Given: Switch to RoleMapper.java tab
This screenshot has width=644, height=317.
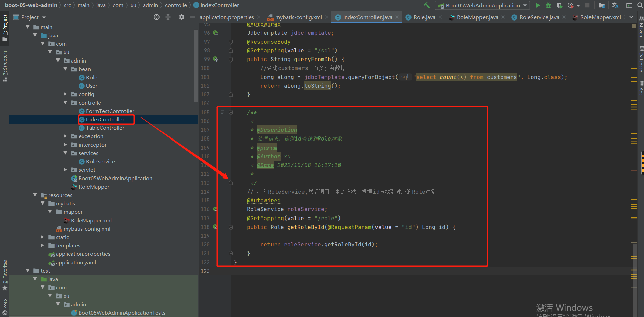Looking at the screenshot, I should [x=477, y=17].
